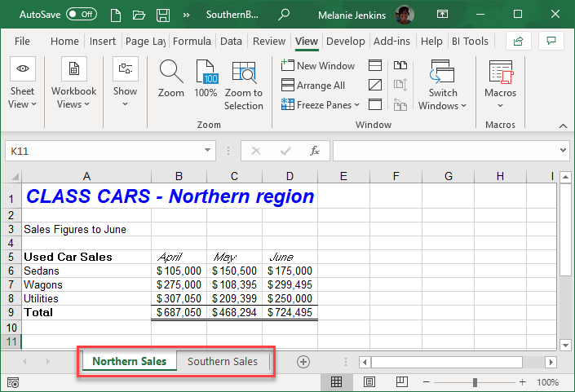This screenshot has width=575, height=392.
Task: Open Ribbon Display Options icon
Action: click(442, 15)
